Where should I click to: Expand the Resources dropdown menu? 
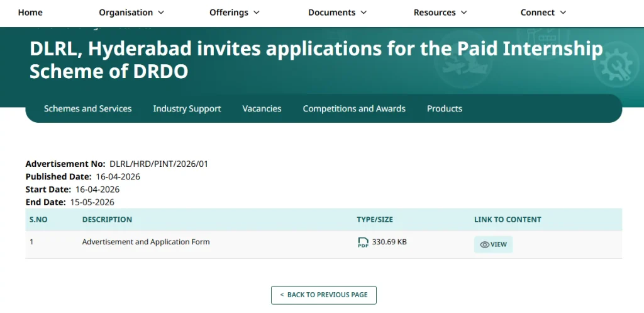click(440, 13)
